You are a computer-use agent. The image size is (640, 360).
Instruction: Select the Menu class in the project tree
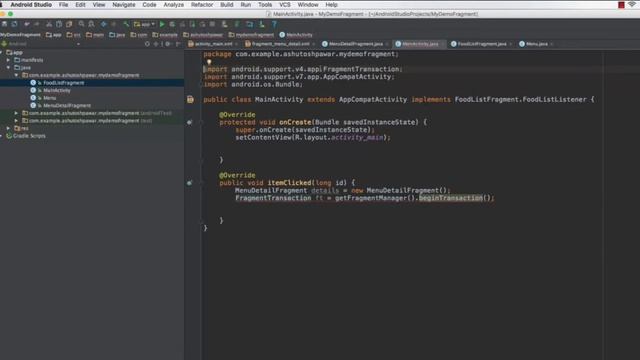49,98
